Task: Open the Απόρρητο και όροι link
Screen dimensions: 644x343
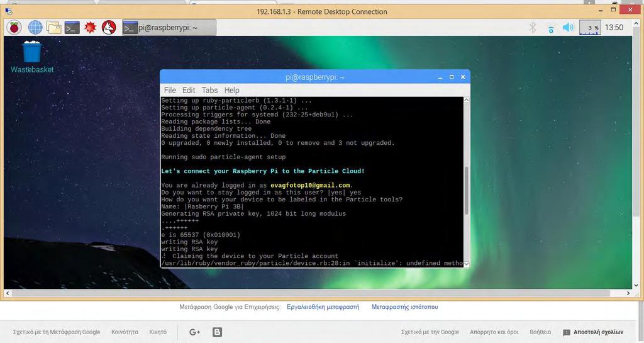Action: [x=494, y=332]
